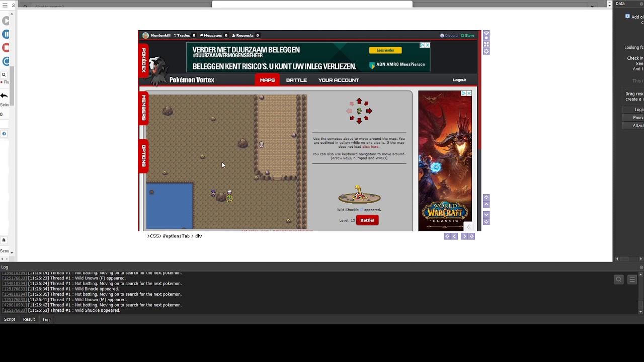644x362 pixels.
Task: Close the top banner ad
Action: coord(428,45)
